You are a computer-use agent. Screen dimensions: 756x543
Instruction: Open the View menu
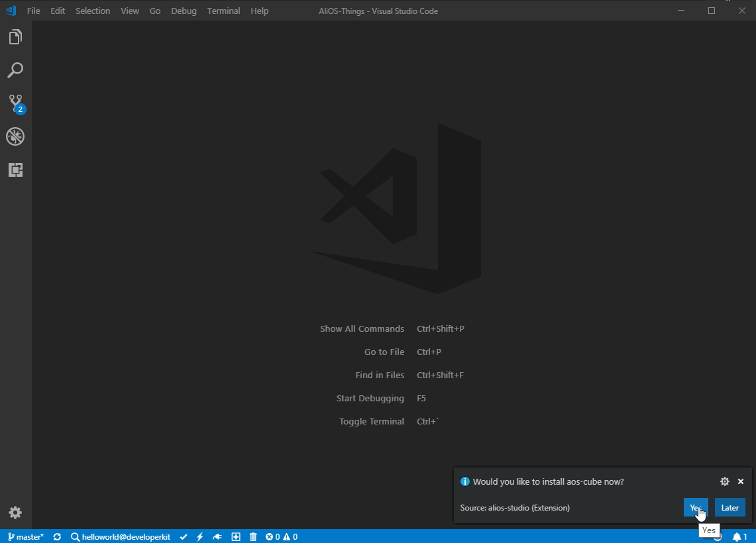click(x=130, y=11)
